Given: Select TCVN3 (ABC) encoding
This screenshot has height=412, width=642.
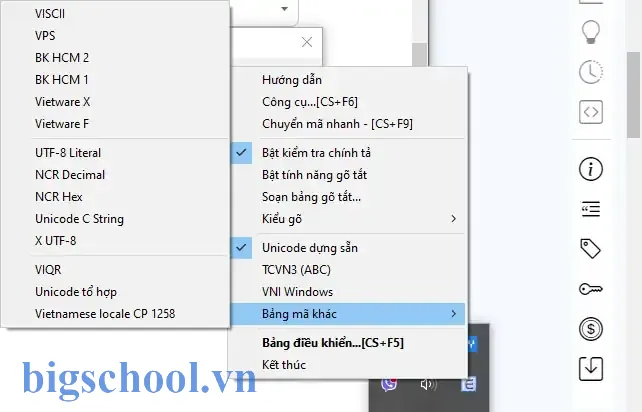Looking at the screenshot, I should tap(348, 270).
